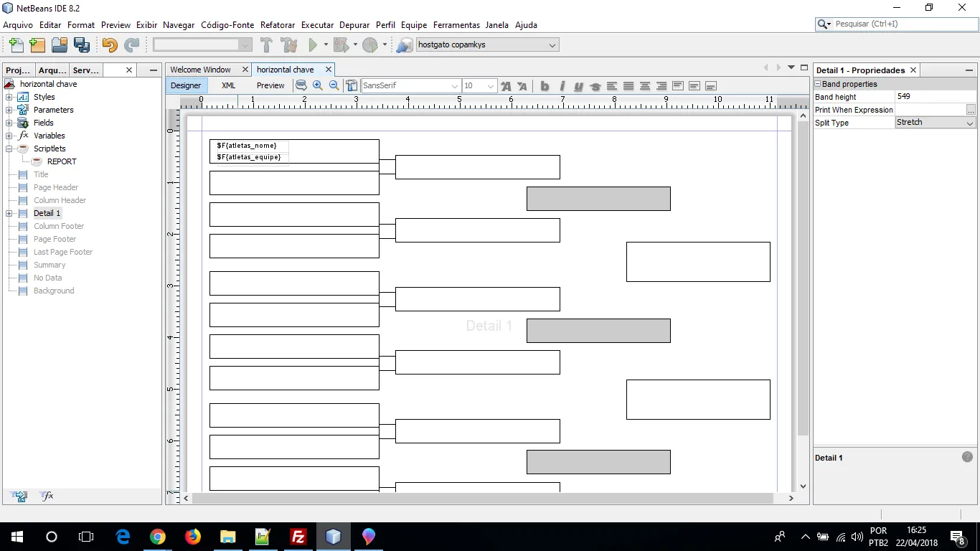The height and width of the screenshot is (551, 980).
Task: Click the green Run Project icon
Action: (313, 44)
